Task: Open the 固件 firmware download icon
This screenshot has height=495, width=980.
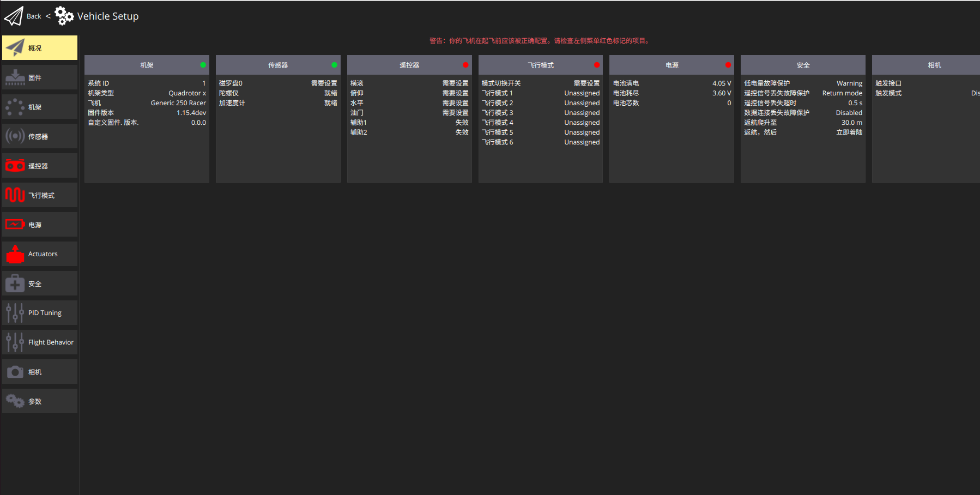Action: 15,77
